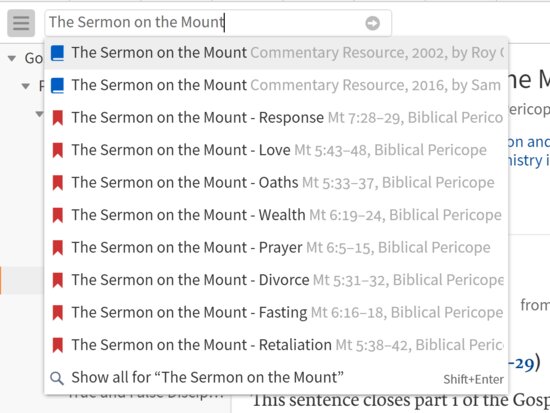Collapse the top 'Go' tree node
Image resolution: width=550 pixels, height=413 pixels.
12,58
